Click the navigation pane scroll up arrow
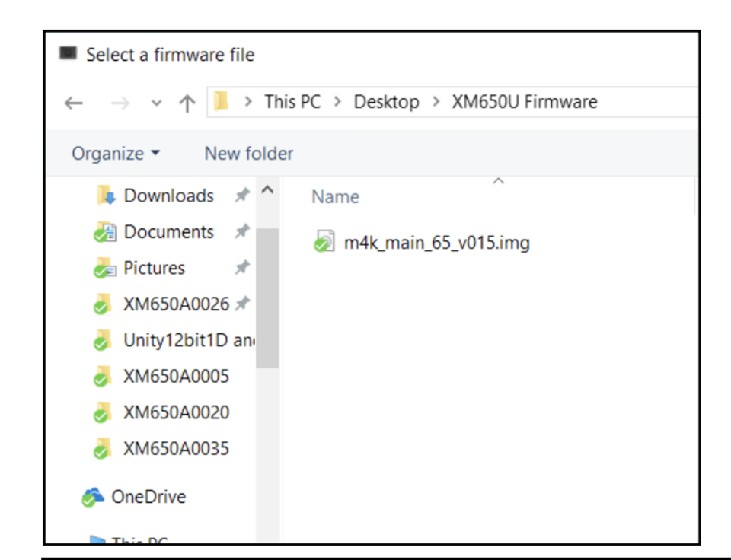The height and width of the screenshot is (560, 731). [267, 190]
